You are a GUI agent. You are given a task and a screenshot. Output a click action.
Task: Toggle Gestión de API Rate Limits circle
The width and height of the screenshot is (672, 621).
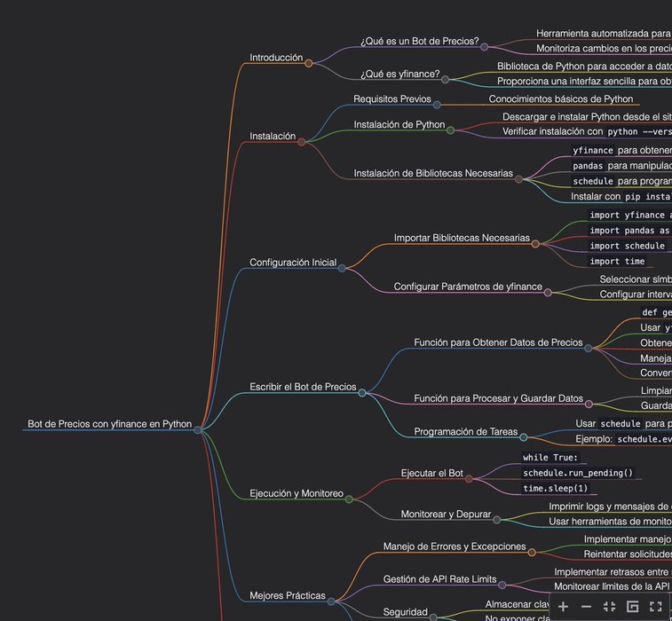[x=502, y=585]
